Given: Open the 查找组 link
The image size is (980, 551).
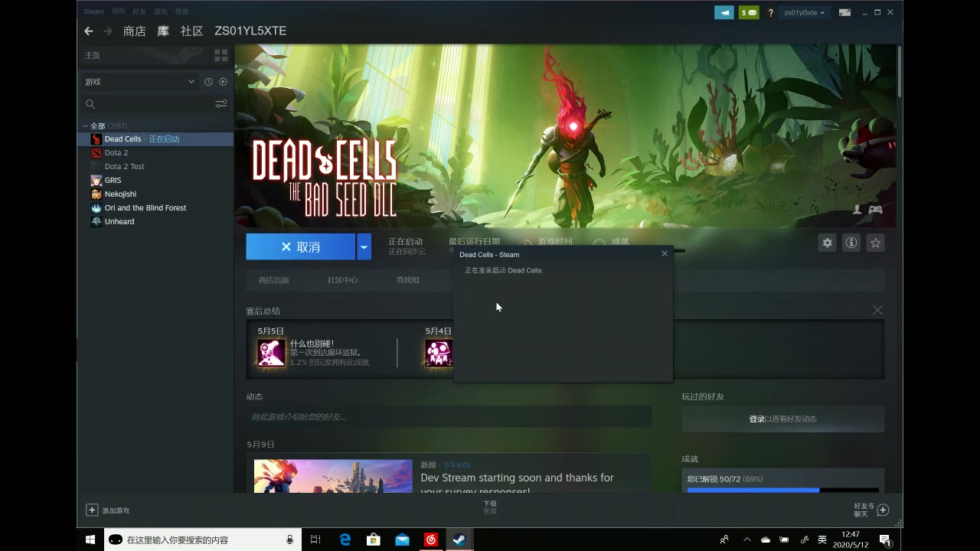Looking at the screenshot, I should click(x=407, y=280).
